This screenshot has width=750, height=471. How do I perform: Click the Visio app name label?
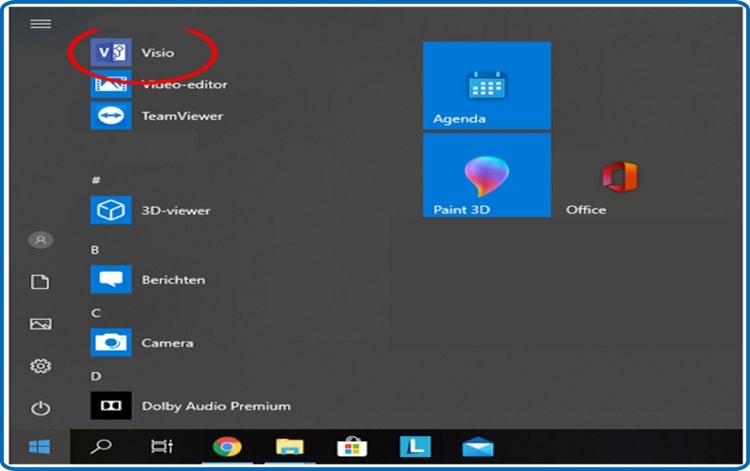pos(157,53)
